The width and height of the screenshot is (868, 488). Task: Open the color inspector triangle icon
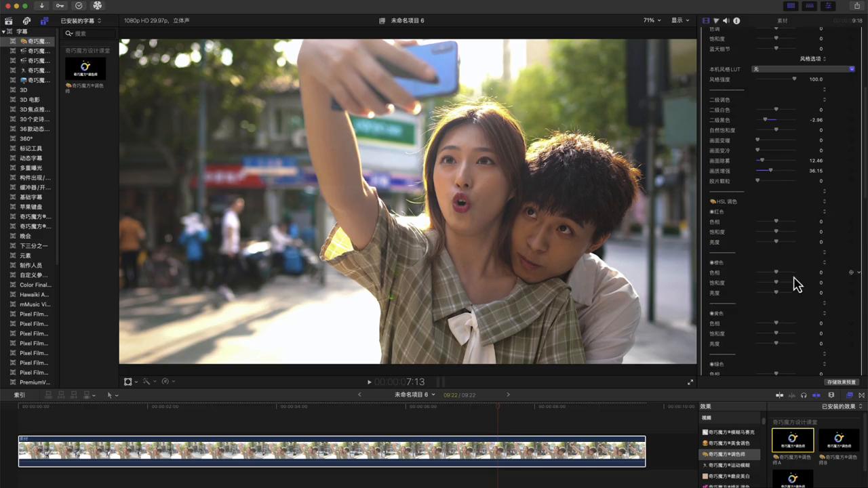(716, 21)
